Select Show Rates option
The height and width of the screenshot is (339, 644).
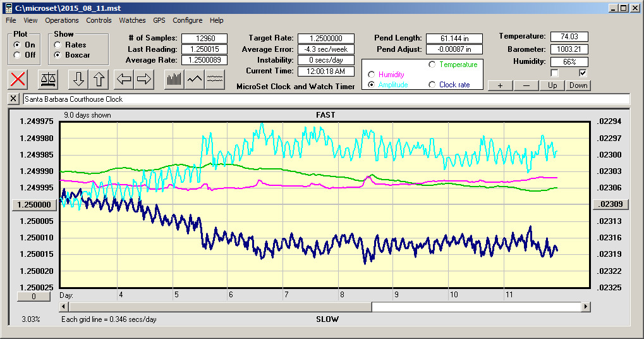[58, 44]
